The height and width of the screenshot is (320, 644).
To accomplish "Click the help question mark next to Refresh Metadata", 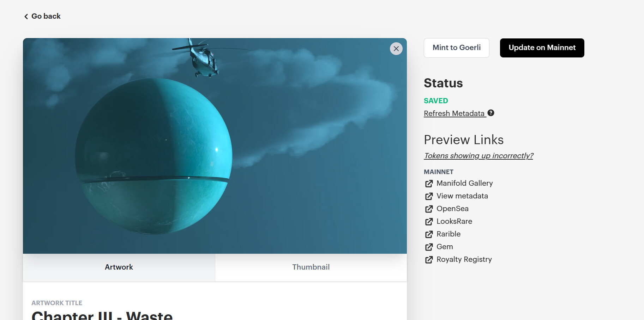I will pos(491,113).
